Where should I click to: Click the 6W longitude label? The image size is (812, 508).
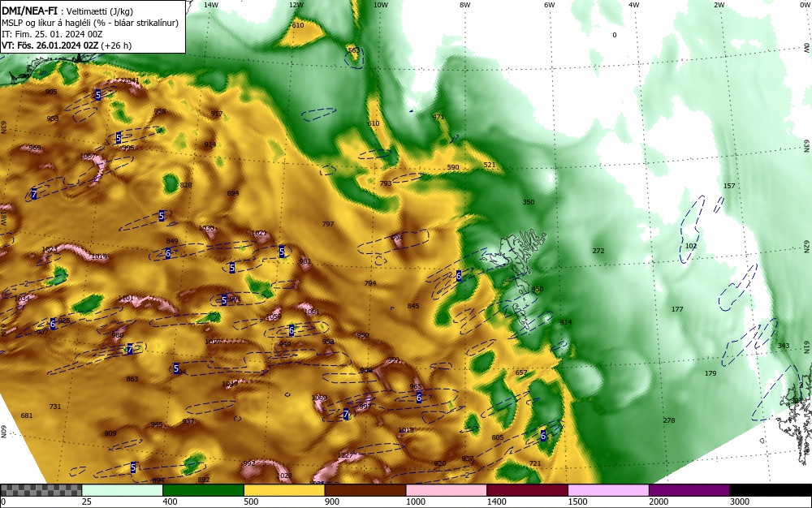(x=550, y=5)
